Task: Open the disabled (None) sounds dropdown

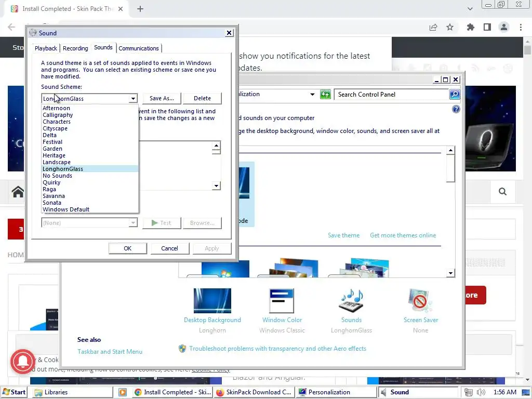Action: 89,222
